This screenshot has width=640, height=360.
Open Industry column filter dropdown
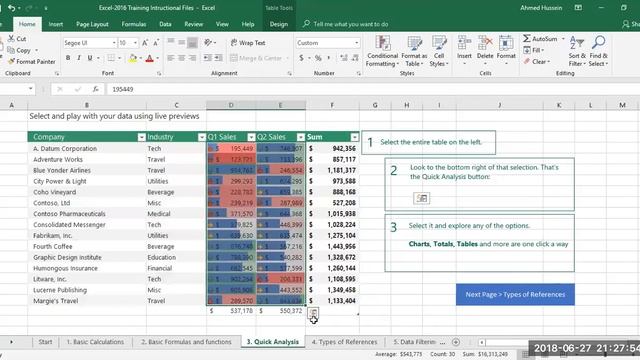point(201,137)
